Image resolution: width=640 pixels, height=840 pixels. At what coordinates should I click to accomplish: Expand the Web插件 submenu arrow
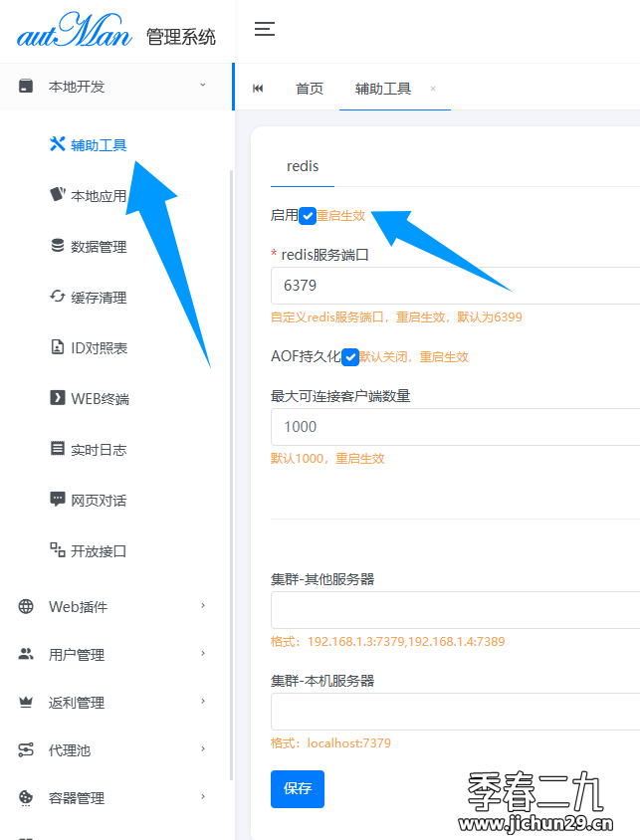(203, 605)
